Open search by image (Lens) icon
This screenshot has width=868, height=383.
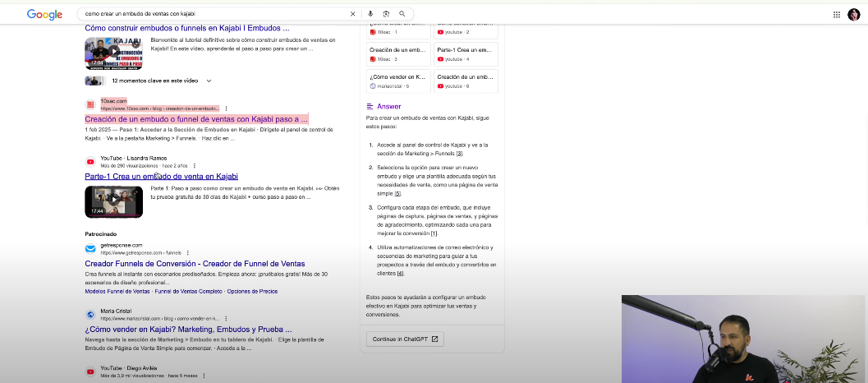(x=386, y=14)
